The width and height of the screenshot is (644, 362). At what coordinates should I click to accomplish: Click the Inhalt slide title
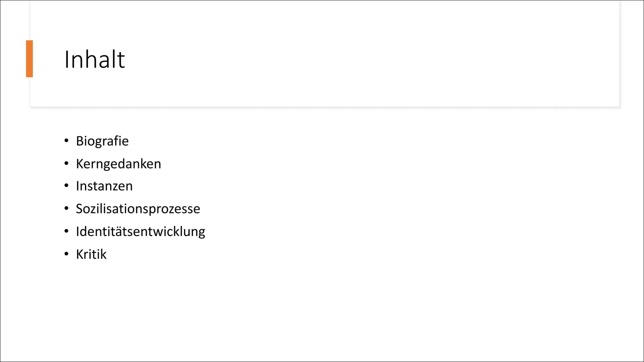click(94, 59)
